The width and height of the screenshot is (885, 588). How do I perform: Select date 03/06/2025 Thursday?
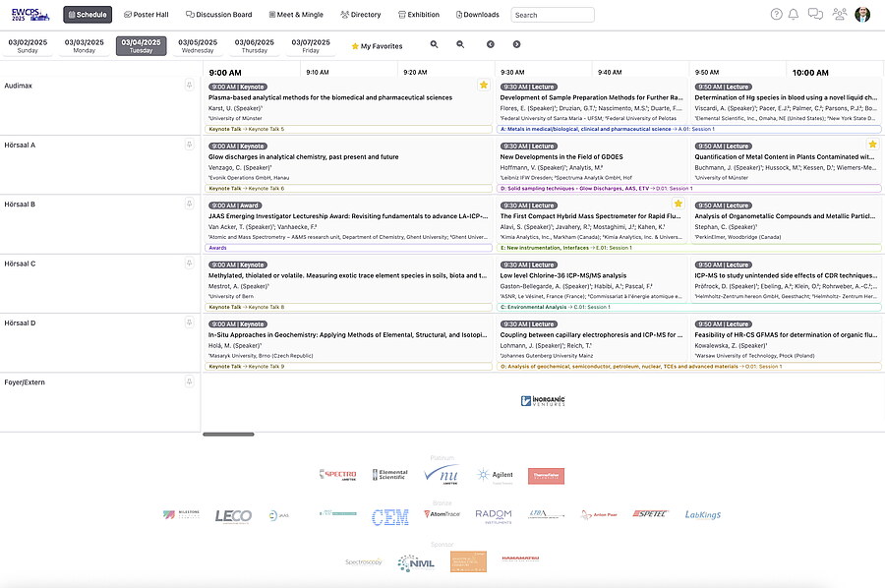click(255, 45)
